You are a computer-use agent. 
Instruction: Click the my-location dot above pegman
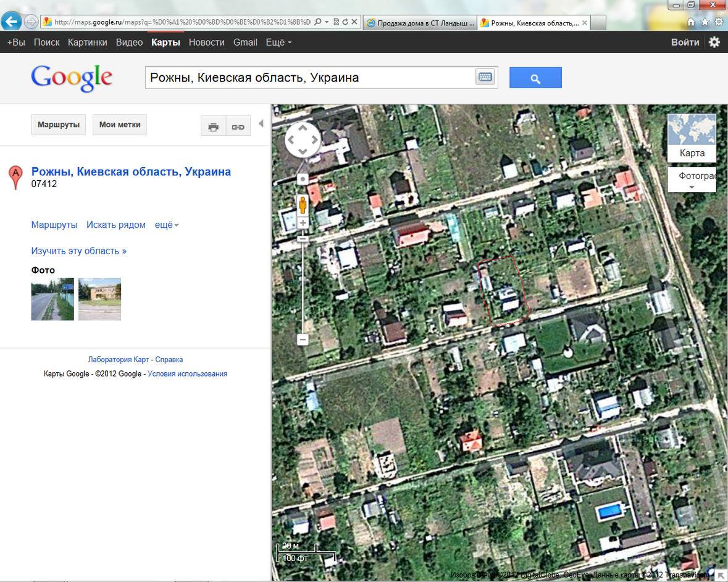303,179
